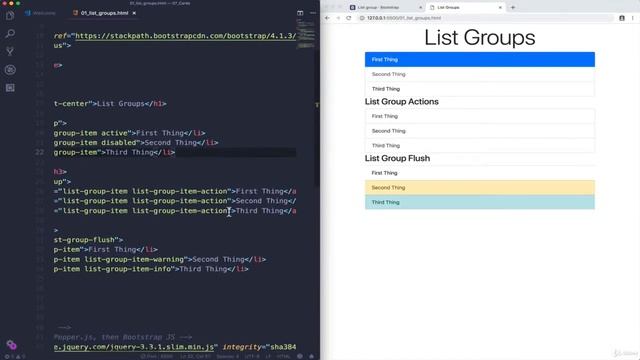Click First Thing under List Group Actions
Screen dimensions: 640x360
(x=480, y=116)
